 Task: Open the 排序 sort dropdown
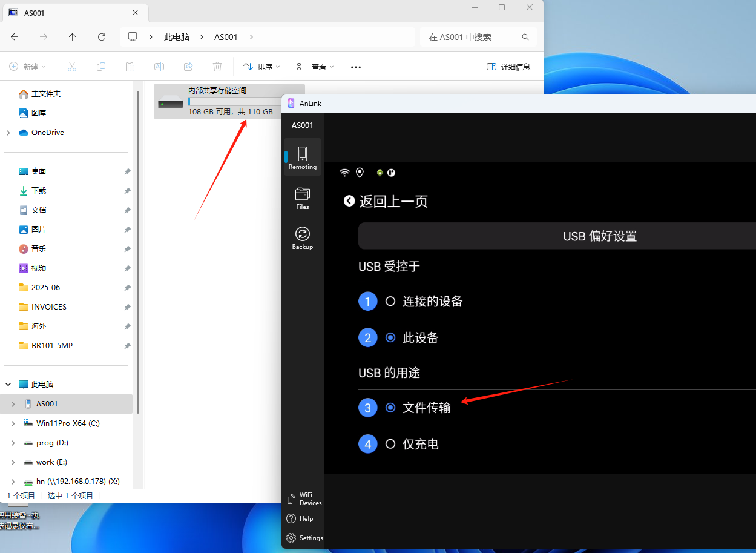point(261,67)
